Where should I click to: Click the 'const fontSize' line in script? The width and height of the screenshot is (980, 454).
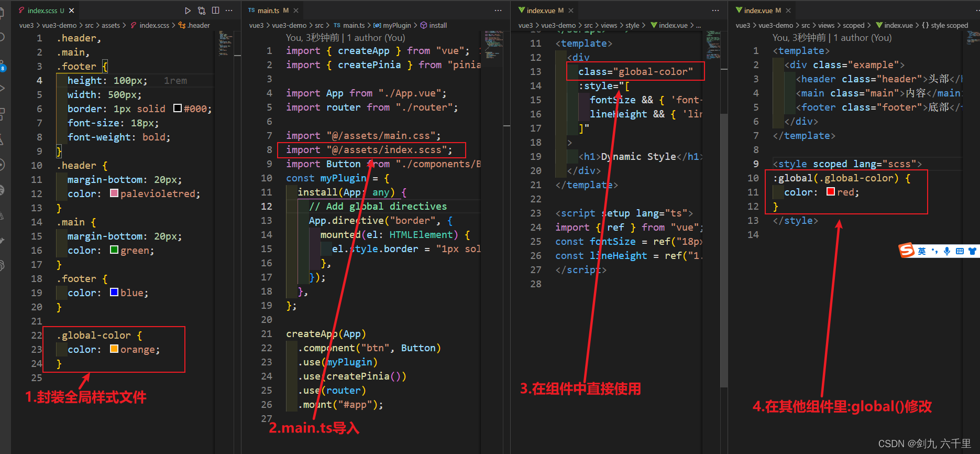[x=629, y=242]
